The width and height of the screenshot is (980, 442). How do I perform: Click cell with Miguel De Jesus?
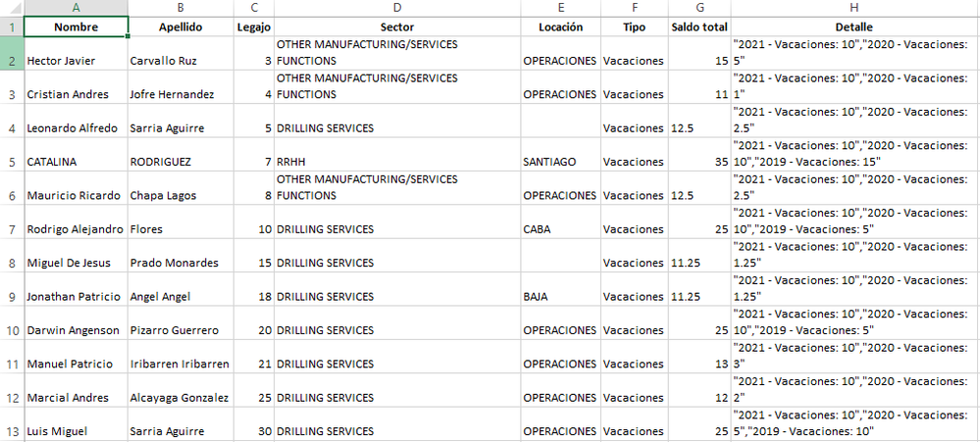click(x=77, y=256)
